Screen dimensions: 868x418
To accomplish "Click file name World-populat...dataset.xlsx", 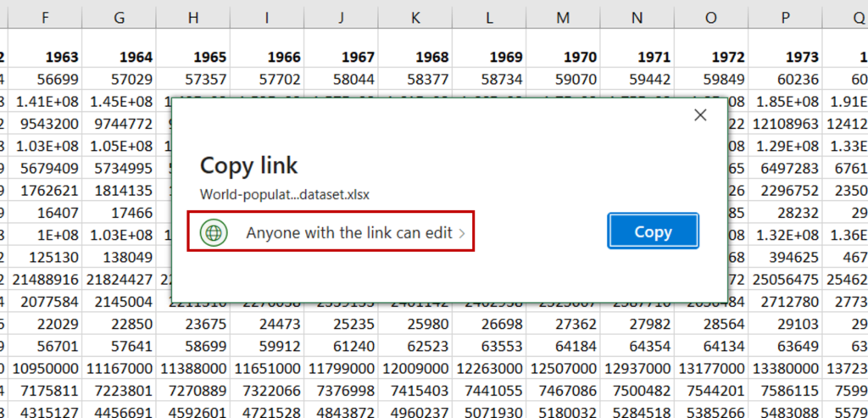I will [285, 194].
